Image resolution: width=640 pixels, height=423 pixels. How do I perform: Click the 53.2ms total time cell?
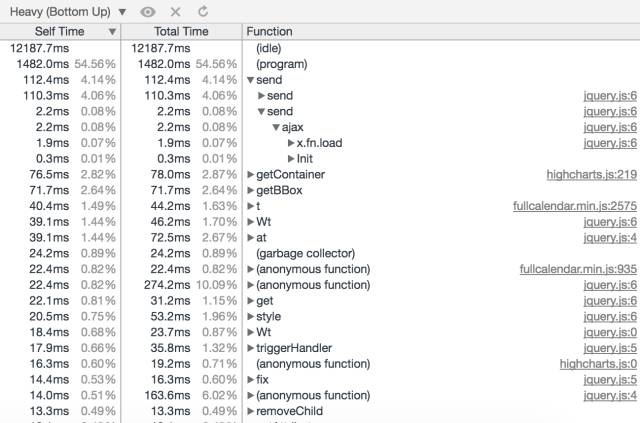pos(170,317)
